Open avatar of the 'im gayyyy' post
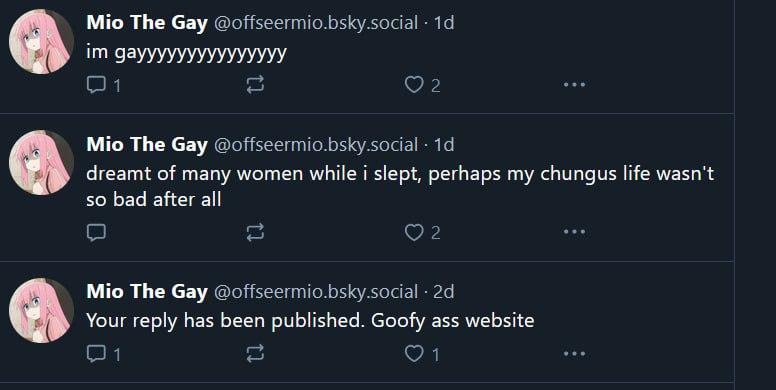This screenshot has height=390, width=776. point(42,42)
